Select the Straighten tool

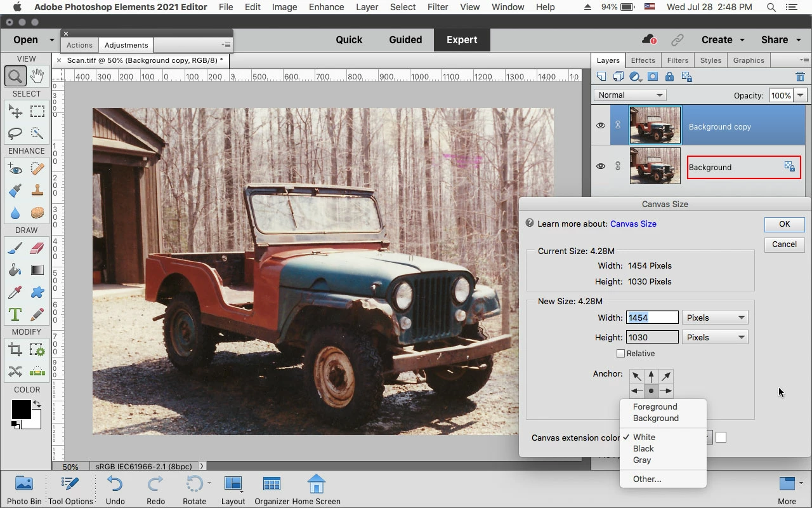click(37, 371)
